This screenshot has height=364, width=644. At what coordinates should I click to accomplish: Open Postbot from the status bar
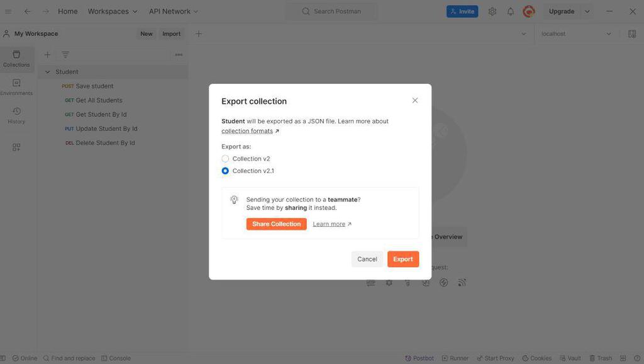(419, 358)
